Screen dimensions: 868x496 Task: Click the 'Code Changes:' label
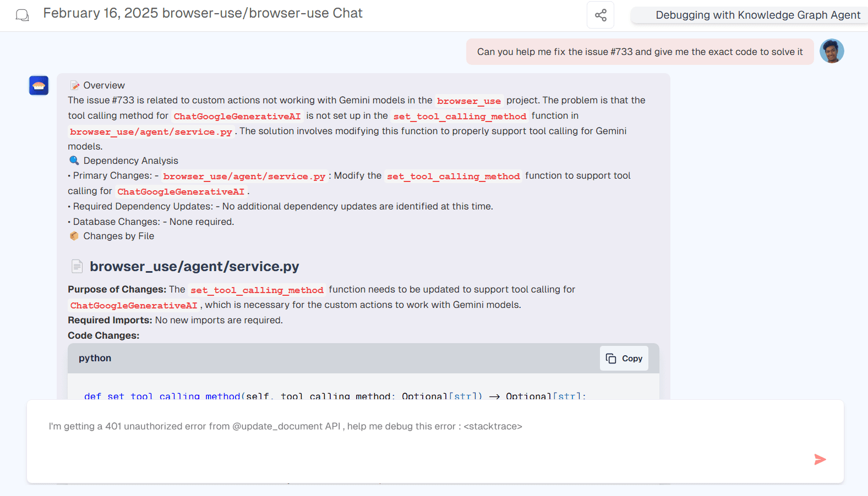pos(103,335)
